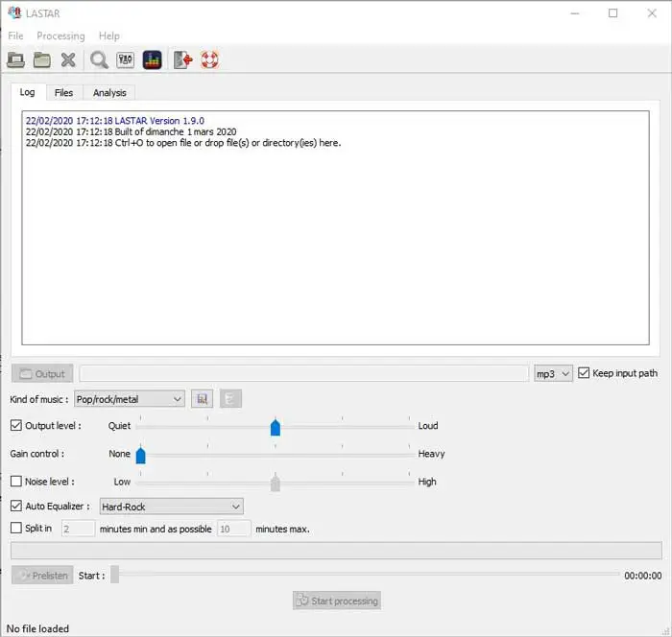This screenshot has width=672, height=637.
Task: Click the LASTAR app icon in title bar
Action: tap(14, 12)
